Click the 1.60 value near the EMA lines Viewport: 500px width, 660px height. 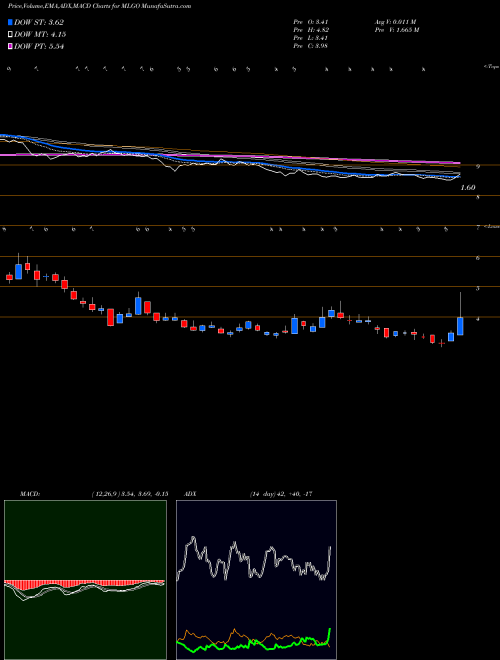tap(468, 188)
